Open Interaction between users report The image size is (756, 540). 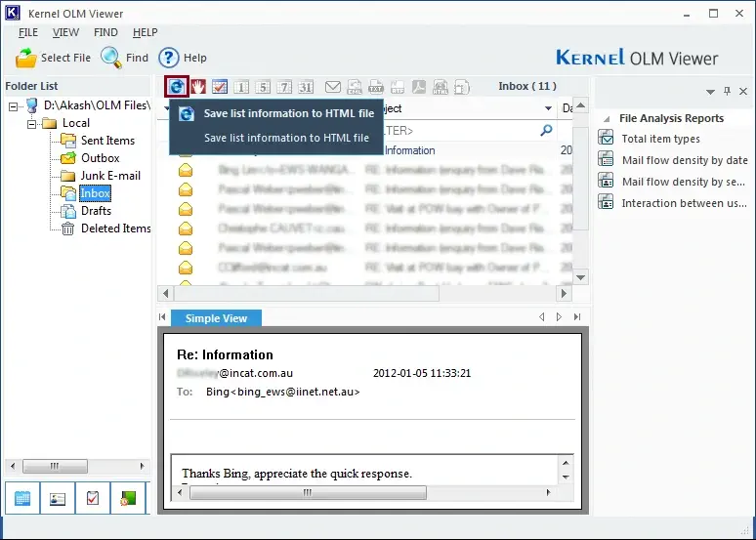[x=684, y=203]
